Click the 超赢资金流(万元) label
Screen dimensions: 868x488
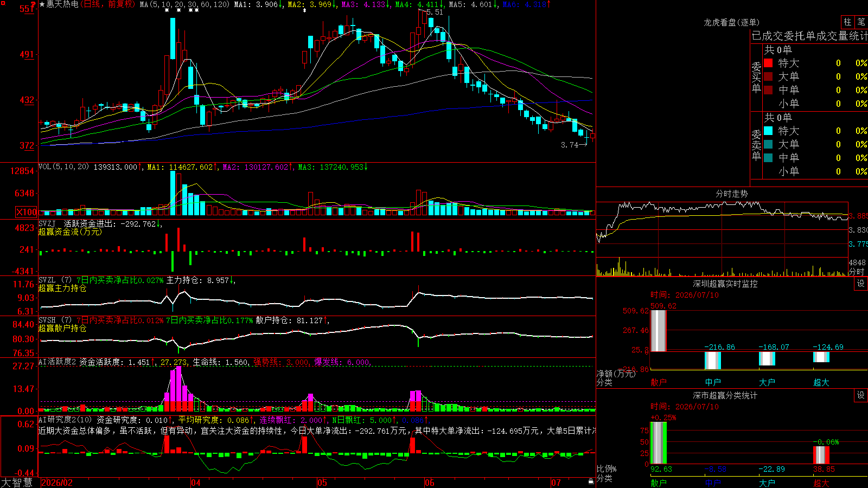click(70, 232)
